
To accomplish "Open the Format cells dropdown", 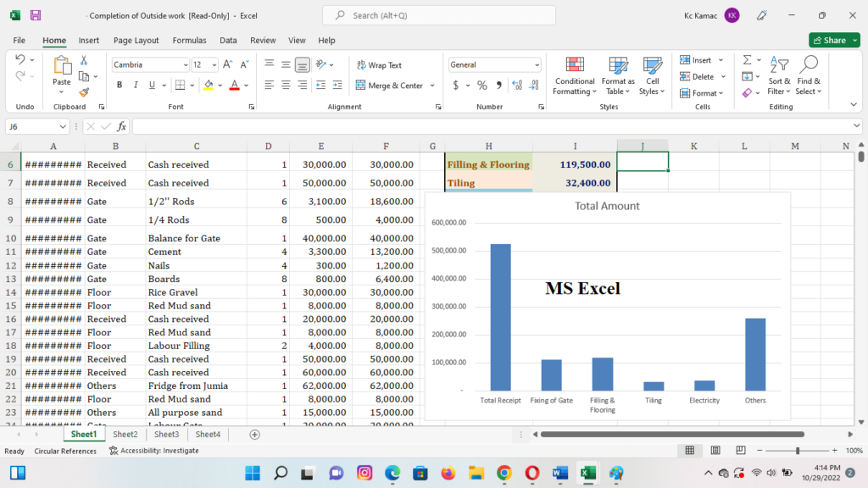I will coord(701,93).
